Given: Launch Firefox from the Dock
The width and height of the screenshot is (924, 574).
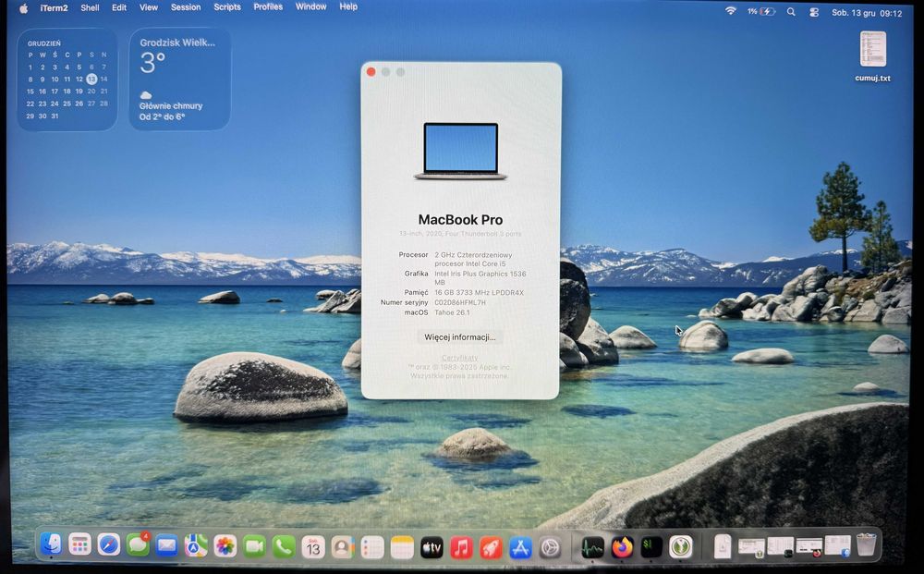Looking at the screenshot, I should tap(622, 548).
